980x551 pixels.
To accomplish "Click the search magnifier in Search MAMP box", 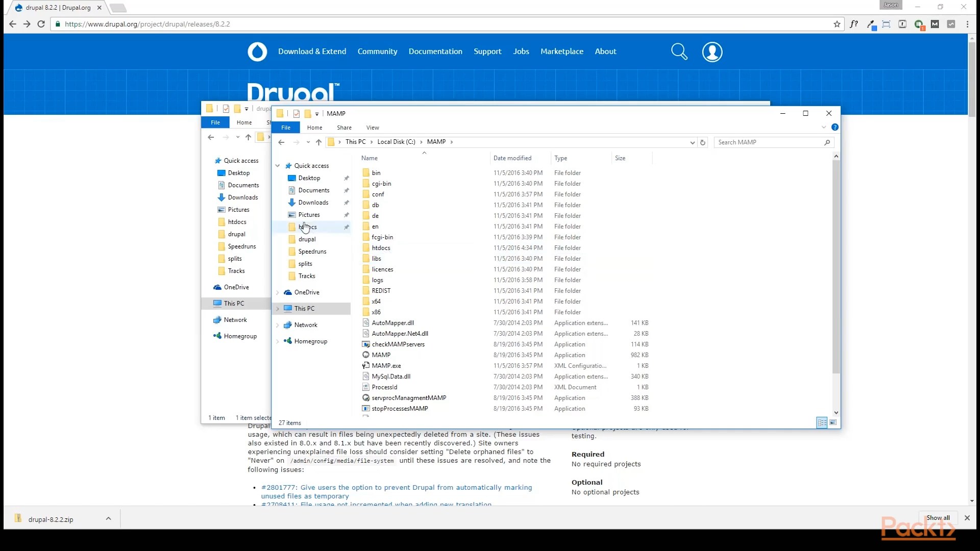I will pos(827,142).
